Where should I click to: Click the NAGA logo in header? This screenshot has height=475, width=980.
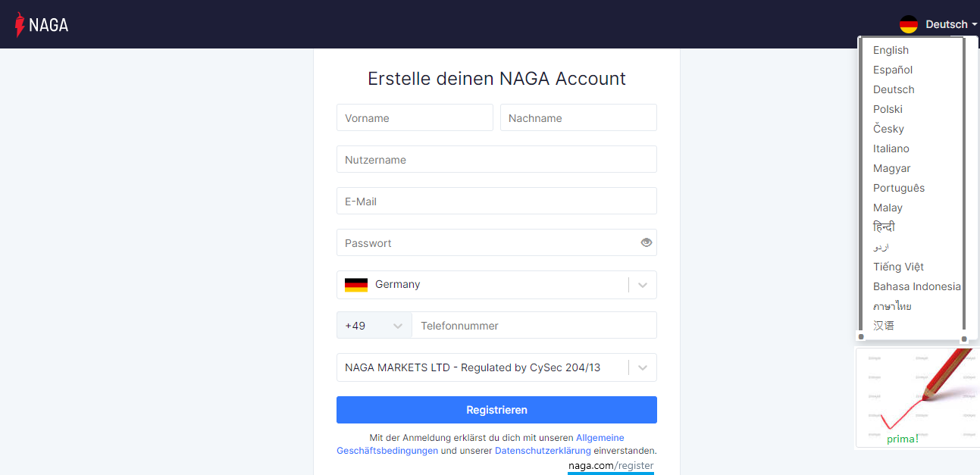click(x=42, y=24)
